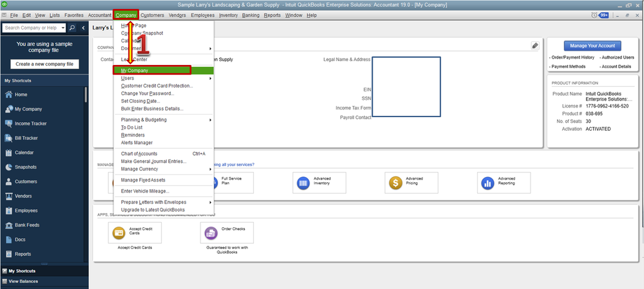
Task: Open Authorized Users link
Action: (619, 57)
